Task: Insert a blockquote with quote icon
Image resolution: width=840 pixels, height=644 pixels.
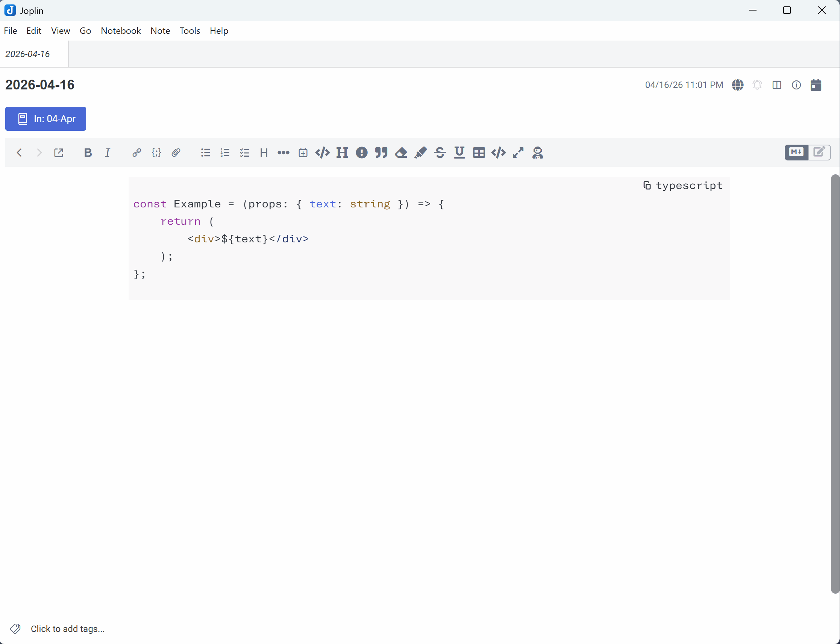Action: pyautogui.click(x=381, y=153)
